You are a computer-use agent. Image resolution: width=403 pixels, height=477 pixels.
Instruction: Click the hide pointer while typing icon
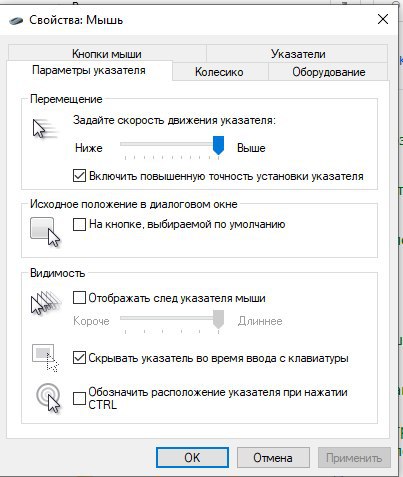(45, 358)
